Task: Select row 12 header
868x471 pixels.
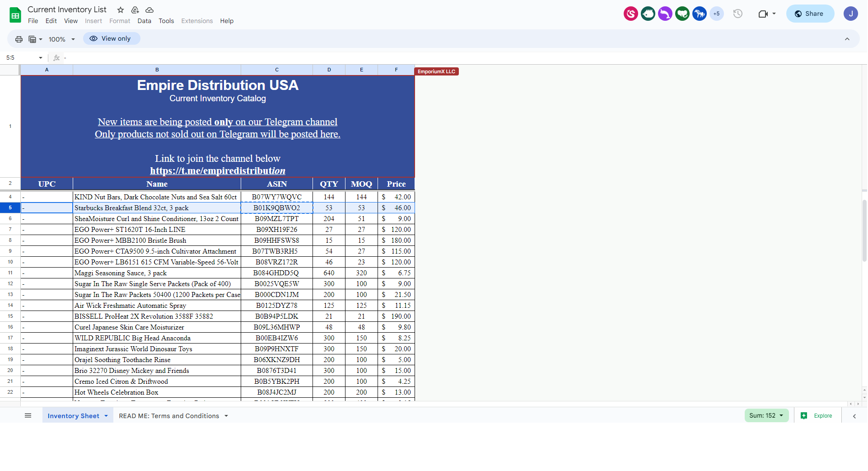Action: coord(10,284)
